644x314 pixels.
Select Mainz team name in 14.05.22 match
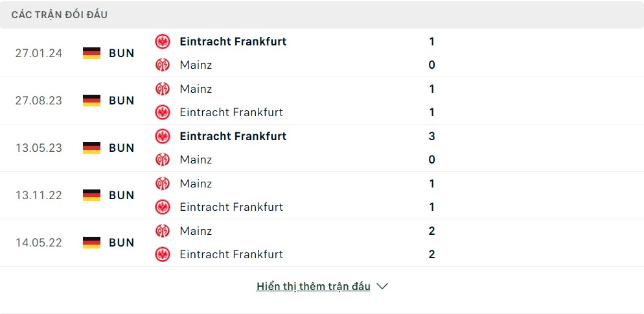coord(196,231)
